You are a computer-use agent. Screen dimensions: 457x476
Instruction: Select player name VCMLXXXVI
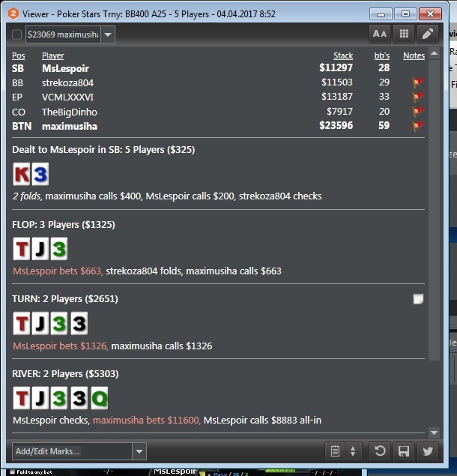point(67,97)
